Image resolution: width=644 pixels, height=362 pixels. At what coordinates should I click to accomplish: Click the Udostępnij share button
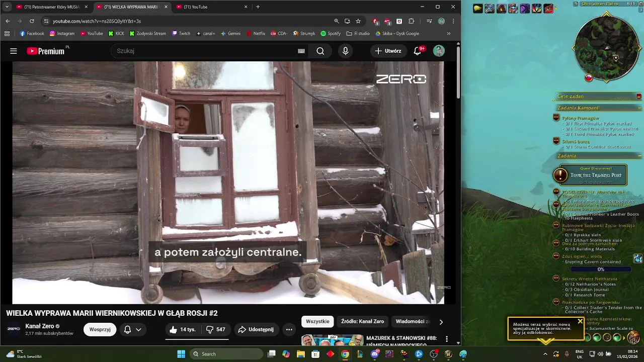coord(256,329)
